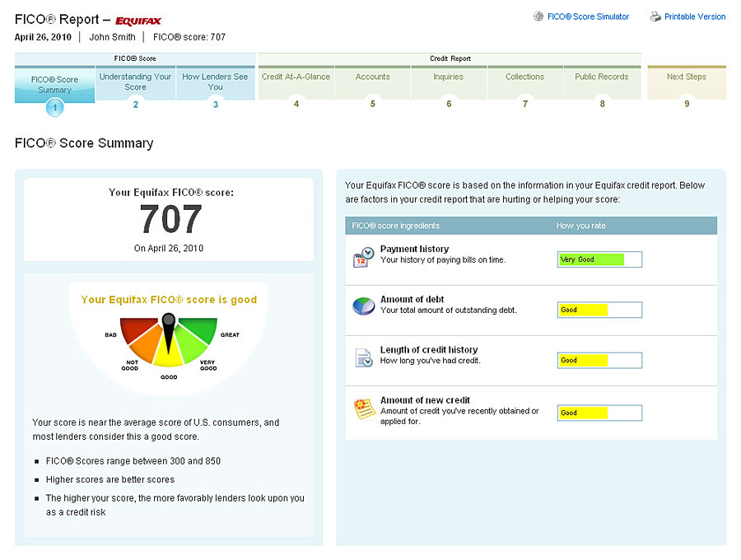Click the Payment history Very Good rating bar
Image resolution: width=741 pixels, height=560 pixels.
pos(599,259)
